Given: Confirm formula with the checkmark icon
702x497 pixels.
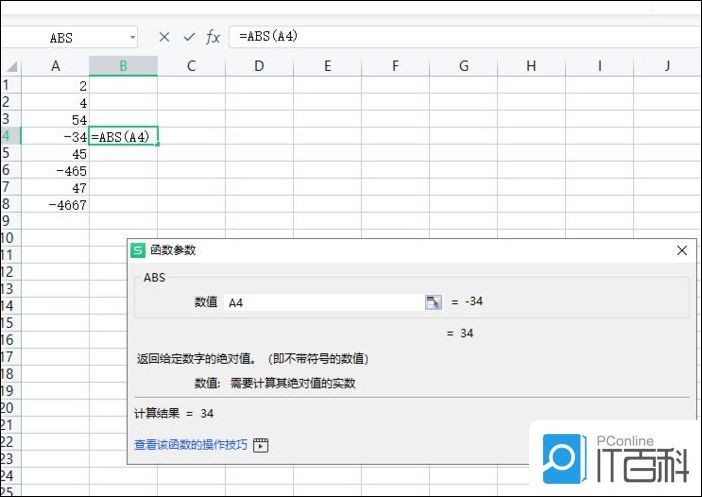Looking at the screenshot, I should (x=189, y=37).
